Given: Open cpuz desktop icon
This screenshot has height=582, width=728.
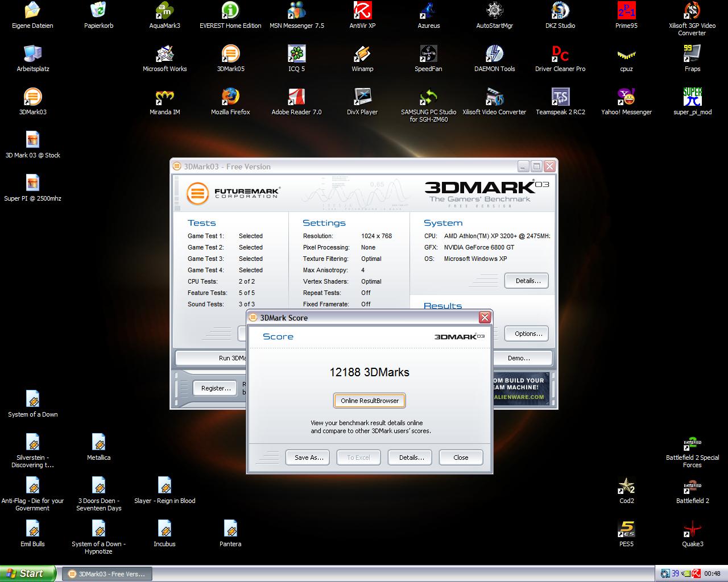Looking at the screenshot, I should pos(626,59).
